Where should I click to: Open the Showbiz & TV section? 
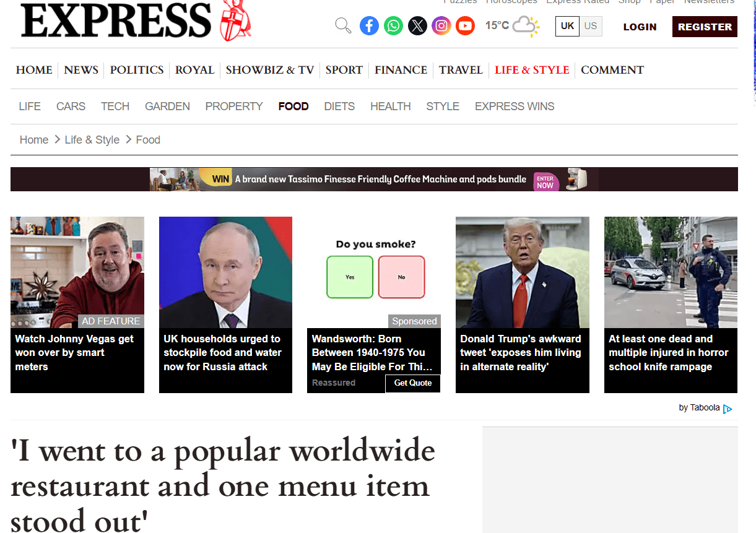[269, 70]
